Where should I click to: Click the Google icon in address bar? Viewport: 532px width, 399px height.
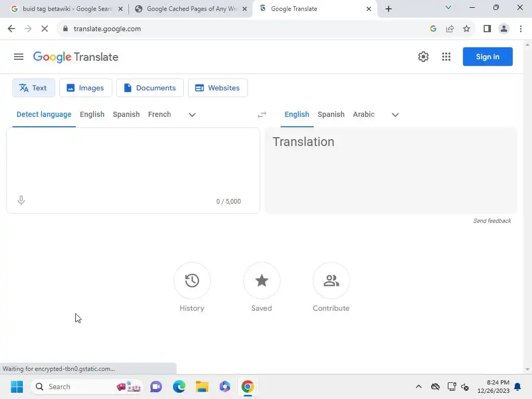coord(433,29)
